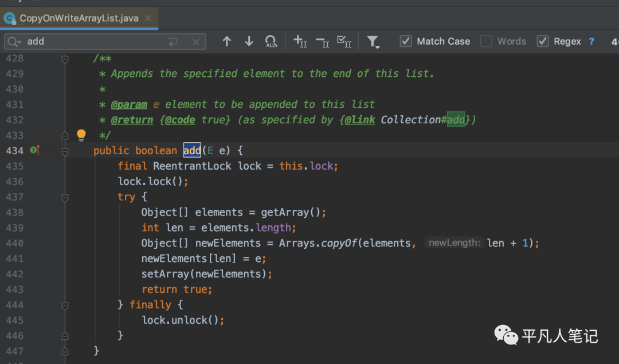Clear the search field text
Screen dimensions: 619x364
point(195,42)
